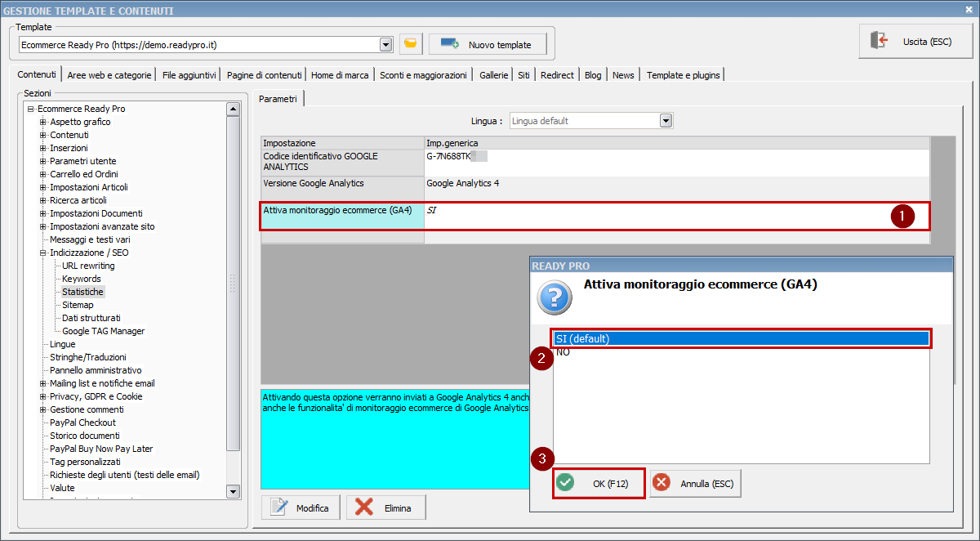Open the Sconti e maggiorazioni tab

[x=423, y=75]
